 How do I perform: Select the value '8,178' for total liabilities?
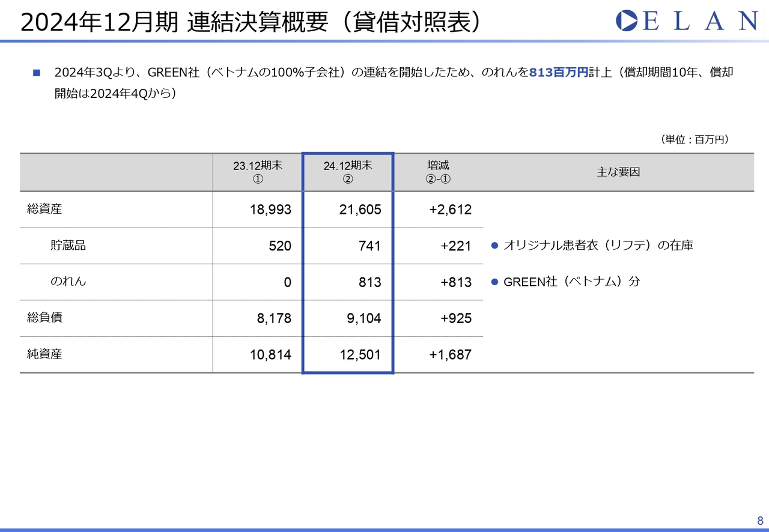click(x=275, y=319)
